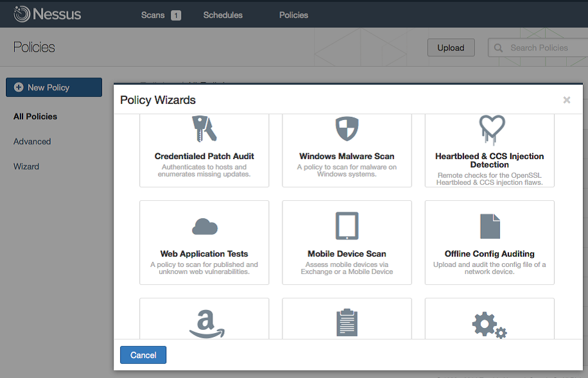The image size is (588, 378).
Task: Select the Mobile Device Scan tablet icon
Action: click(347, 226)
